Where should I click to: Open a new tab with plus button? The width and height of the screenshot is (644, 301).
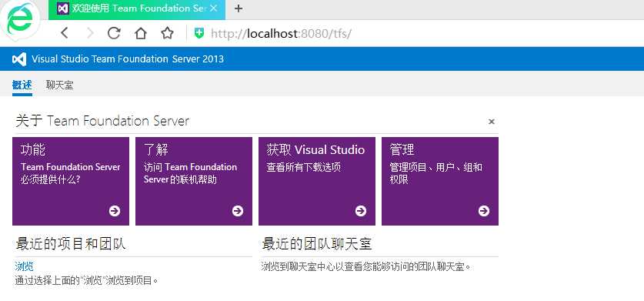click(x=239, y=8)
